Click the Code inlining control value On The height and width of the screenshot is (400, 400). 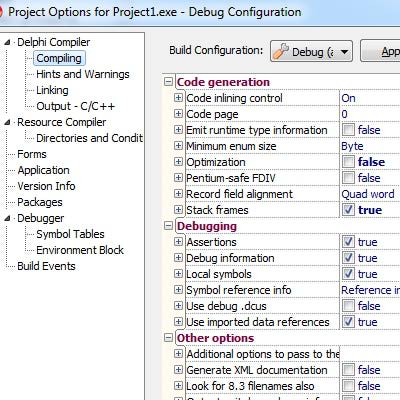(348, 98)
